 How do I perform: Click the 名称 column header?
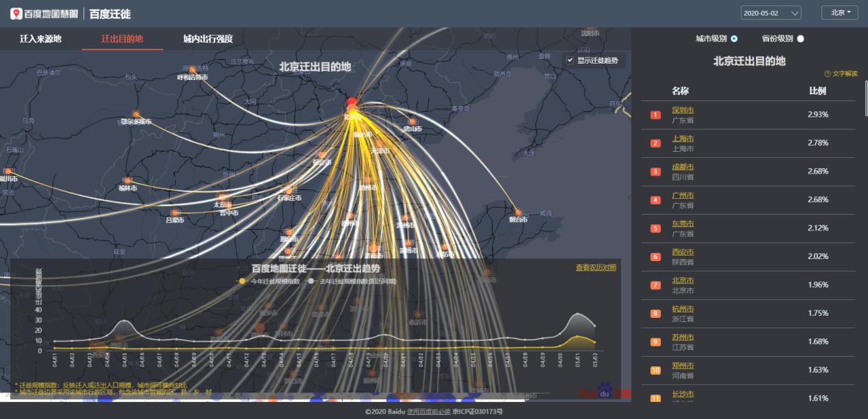tap(680, 91)
